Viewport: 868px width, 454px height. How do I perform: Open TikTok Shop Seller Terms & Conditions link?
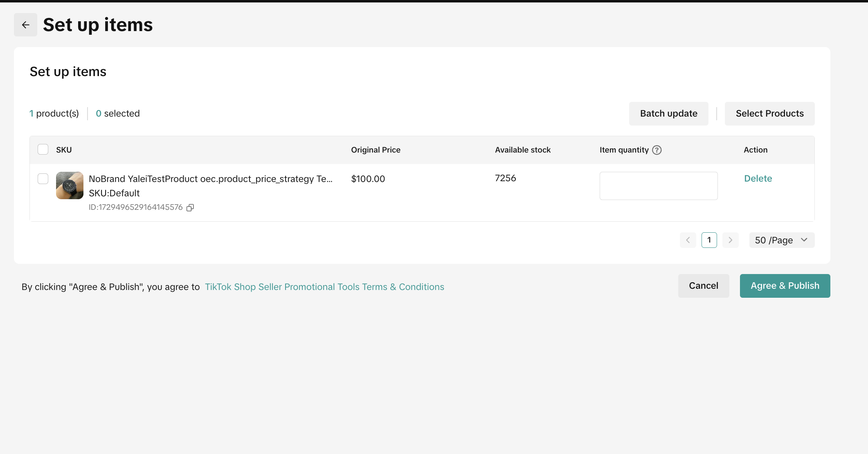324,287
